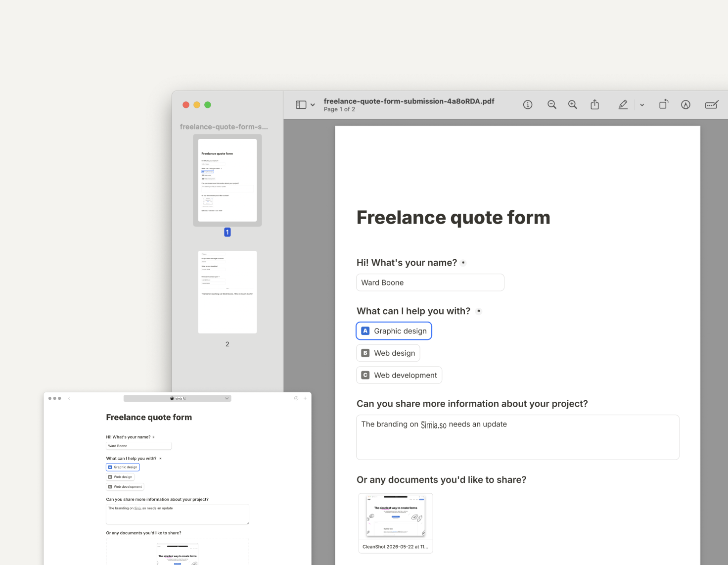The height and width of the screenshot is (565, 728).
Task: Click the 'Or any documents you'd like to share?' label in PDF
Action: [x=442, y=480]
